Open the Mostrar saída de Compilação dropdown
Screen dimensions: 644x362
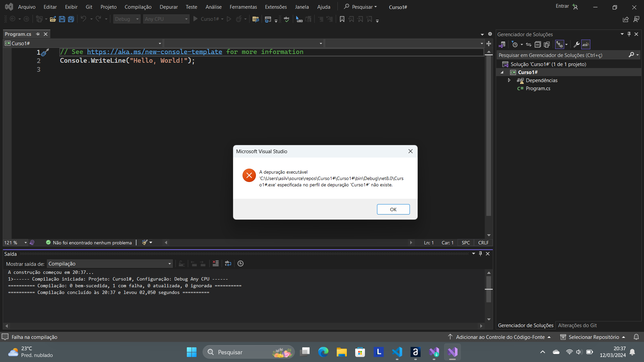tap(110, 264)
